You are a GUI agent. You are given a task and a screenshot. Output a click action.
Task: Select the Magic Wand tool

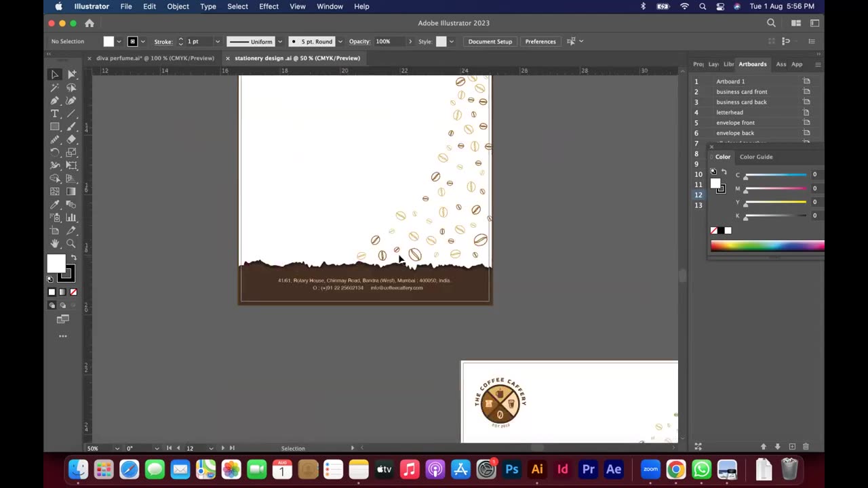55,87
